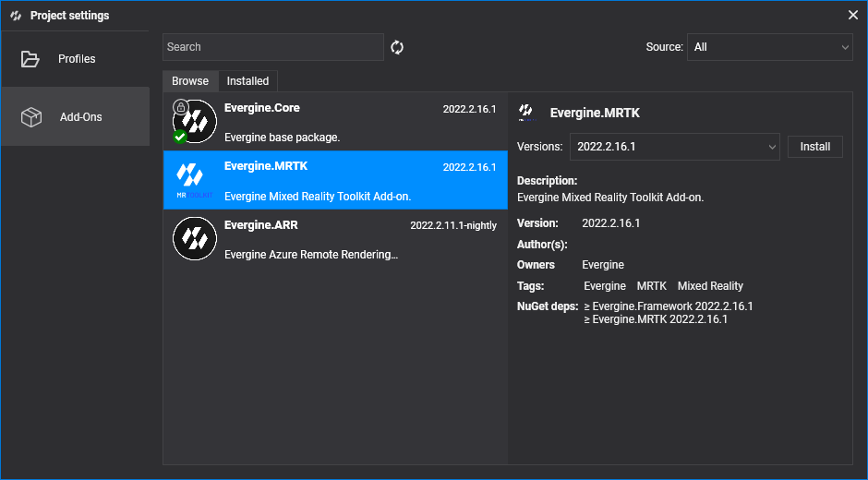Image resolution: width=868 pixels, height=480 pixels.
Task: Click the Evergine.ARR package logo
Action: (195, 238)
